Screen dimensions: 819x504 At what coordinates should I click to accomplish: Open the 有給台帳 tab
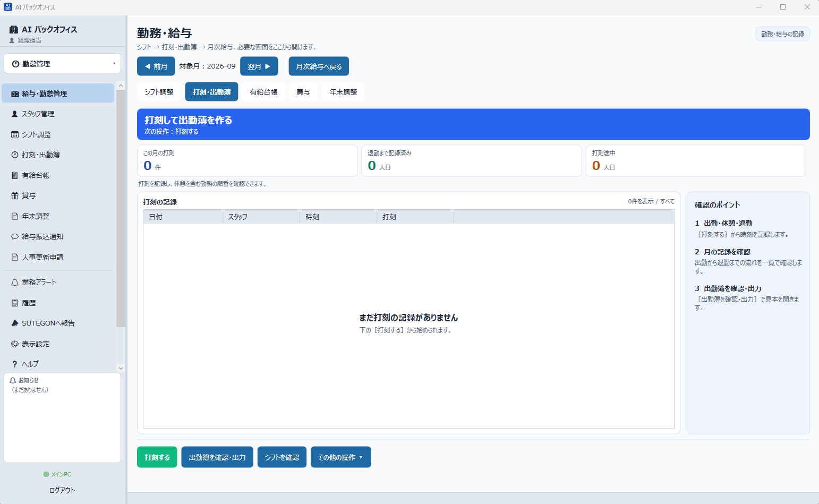pyautogui.click(x=264, y=92)
